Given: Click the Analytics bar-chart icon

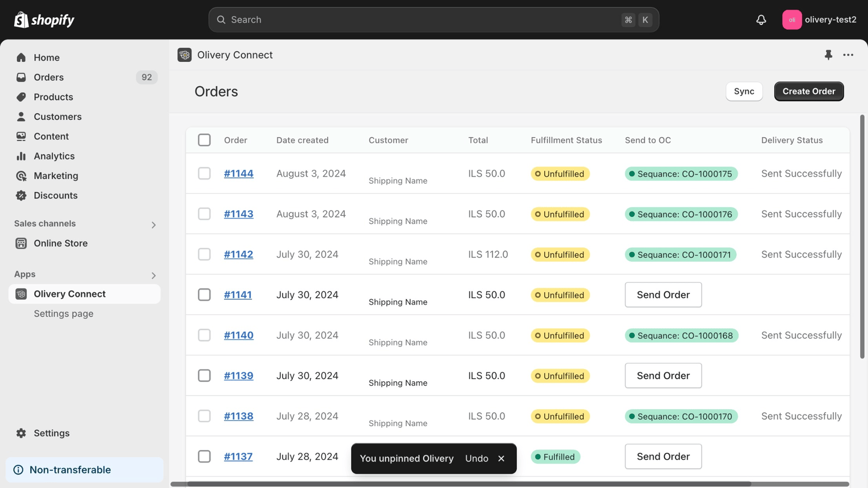Looking at the screenshot, I should click(21, 156).
